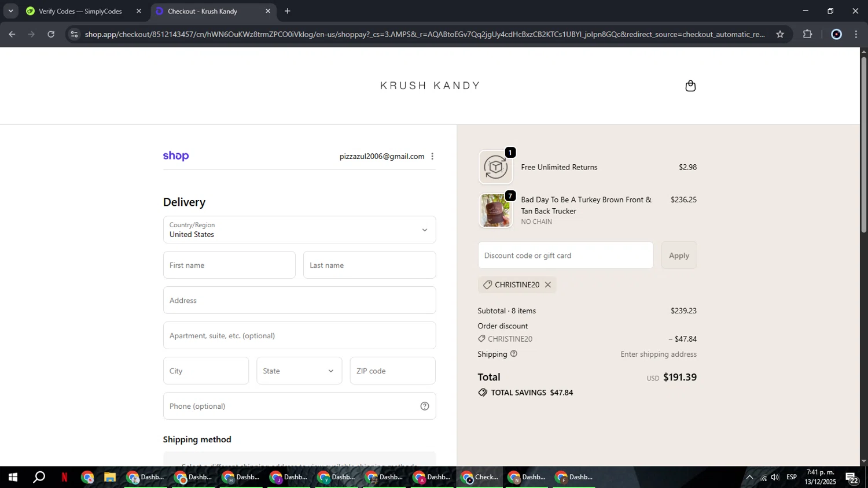868x488 pixels.
Task: Switch to Verify Codes — SimplyCodes tab
Action: 80,11
